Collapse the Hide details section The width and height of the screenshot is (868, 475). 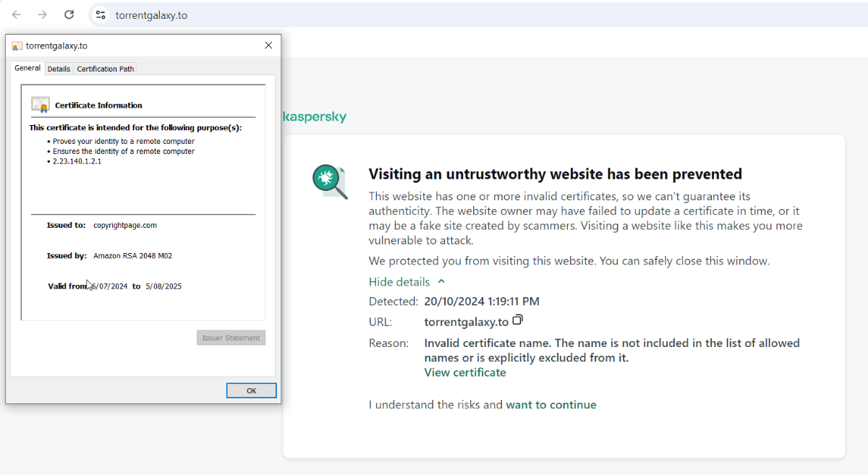tap(407, 282)
